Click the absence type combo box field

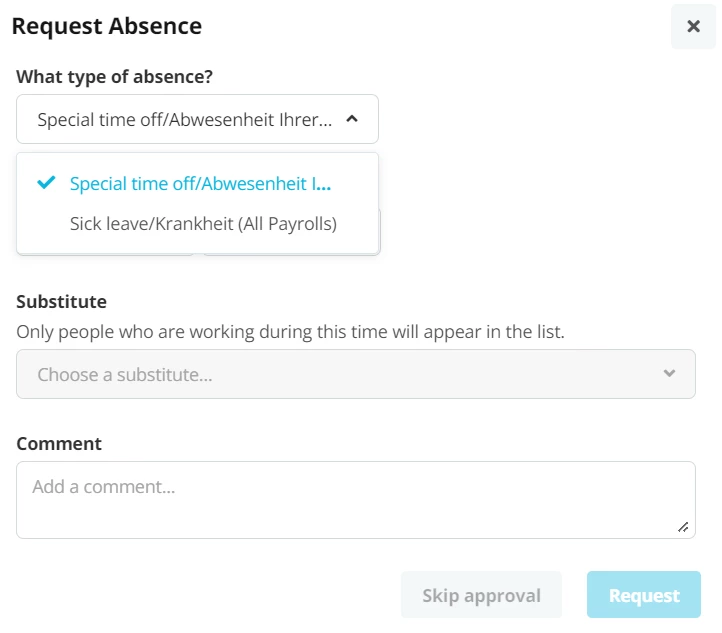pyautogui.click(x=197, y=119)
